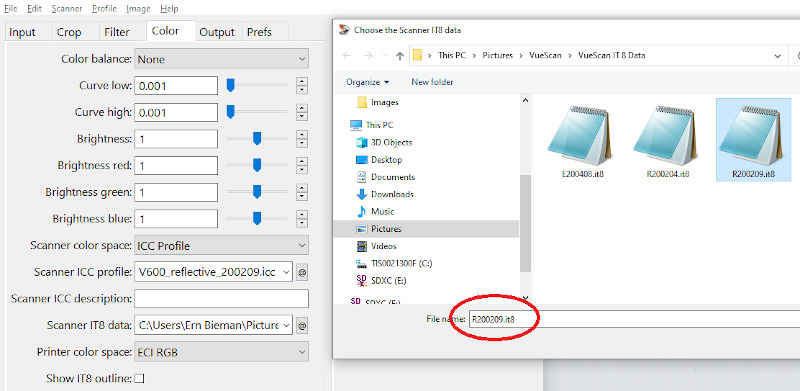Click the Curve low value field
The height and width of the screenshot is (391, 800).
tap(176, 86)
